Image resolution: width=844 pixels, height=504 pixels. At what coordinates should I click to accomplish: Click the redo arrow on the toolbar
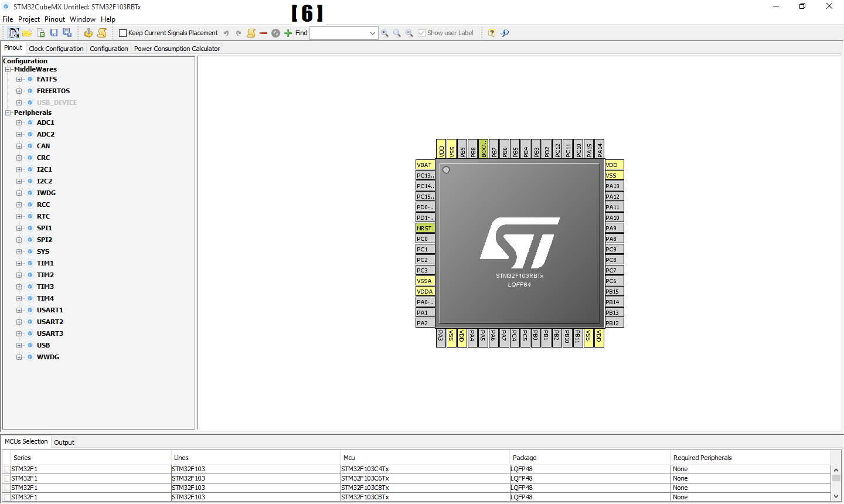(238, 33)
